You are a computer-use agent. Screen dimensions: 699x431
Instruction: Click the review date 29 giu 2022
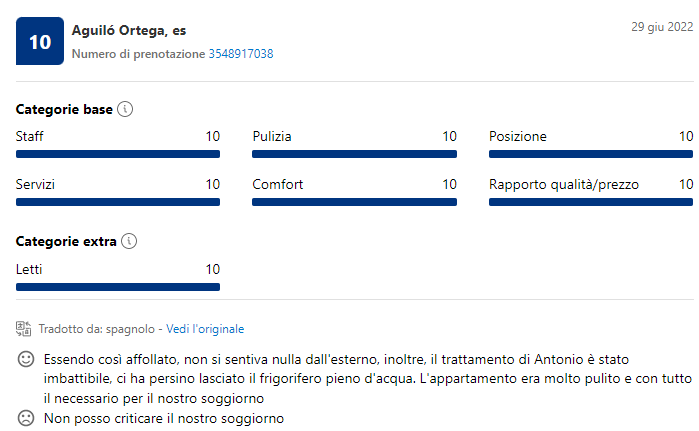click(661, 27)
